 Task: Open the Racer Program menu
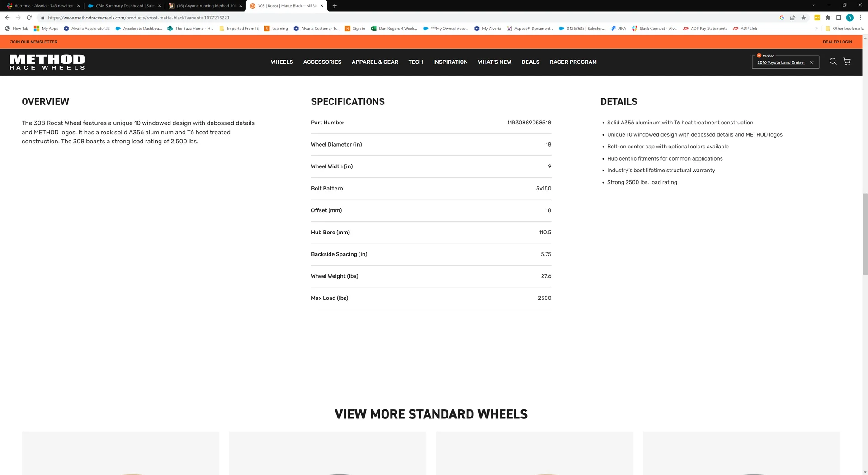click(573, 62)
